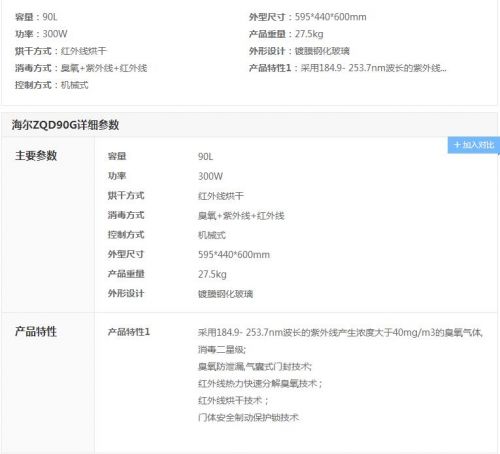
Task: Select the 海尔ZQD90G详细参数 section heading
Action: [65, 125]
